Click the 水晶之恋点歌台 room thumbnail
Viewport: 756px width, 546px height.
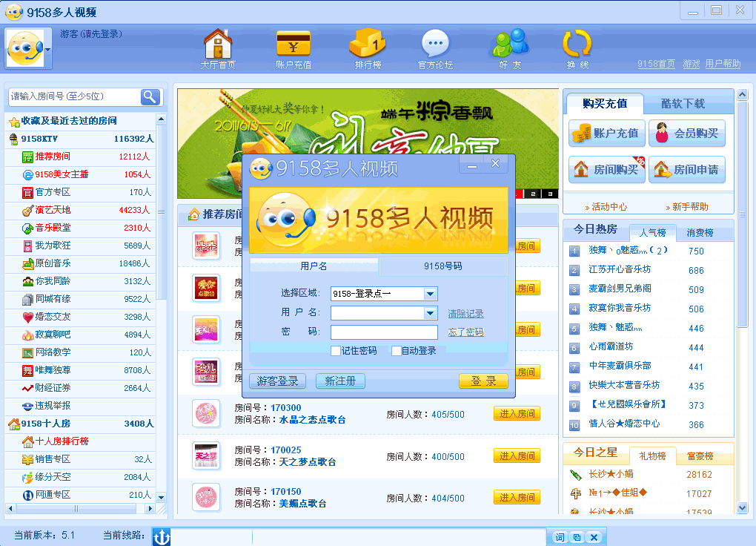coord(206,414)
